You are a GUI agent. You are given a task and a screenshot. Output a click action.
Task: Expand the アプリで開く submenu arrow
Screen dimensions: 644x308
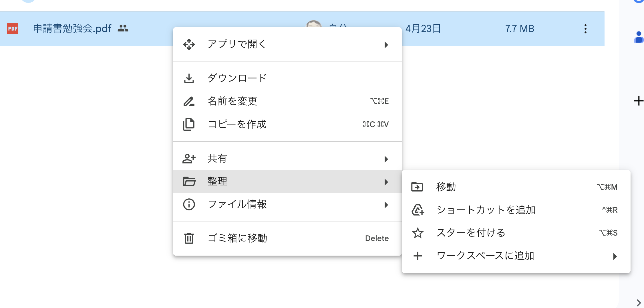(x=386, y=45)
